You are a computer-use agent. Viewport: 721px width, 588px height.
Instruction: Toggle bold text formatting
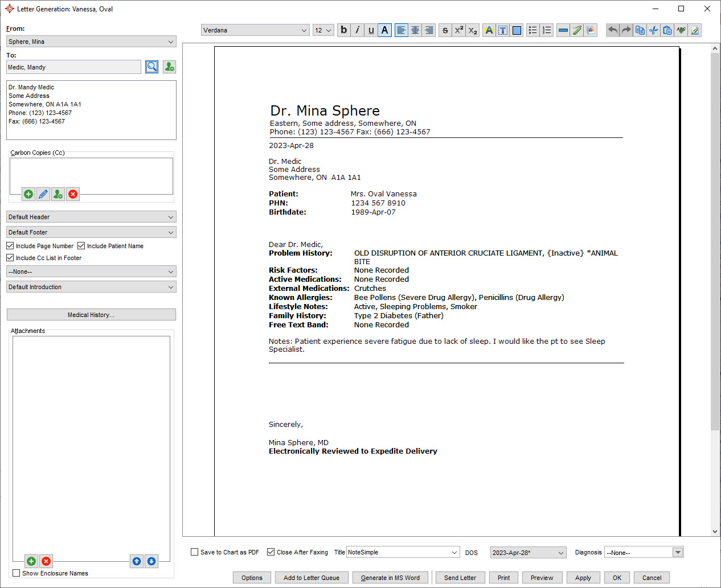[343, 30]
